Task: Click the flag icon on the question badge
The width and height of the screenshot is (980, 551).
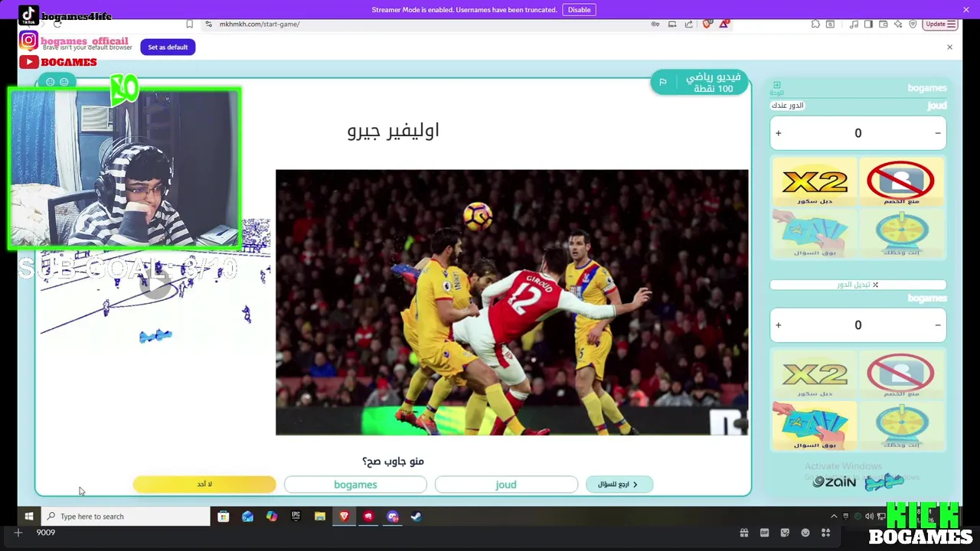Action: click(663, 82)
